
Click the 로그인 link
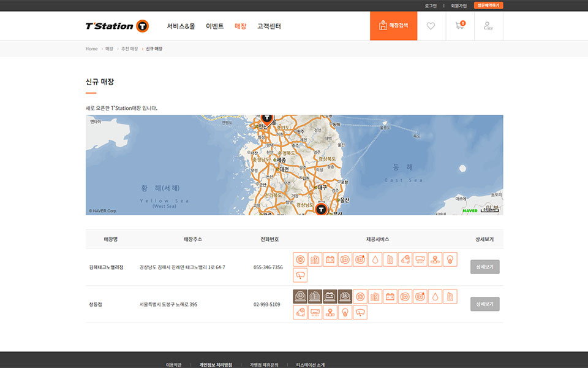coord(431,6)
